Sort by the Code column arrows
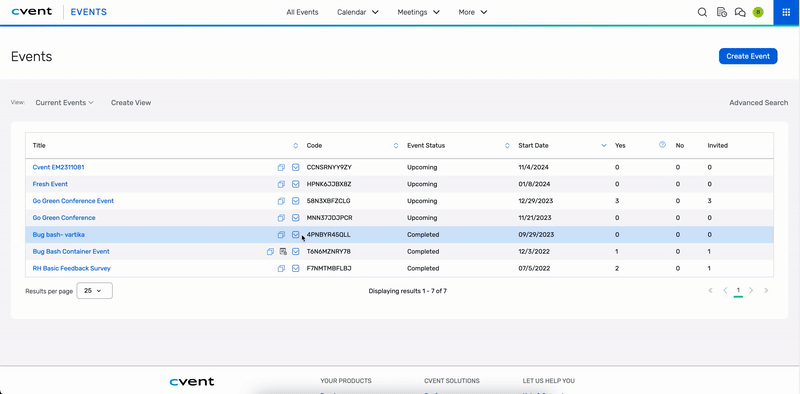The height and width of the screenshot is (394, 800). [396, 145]
